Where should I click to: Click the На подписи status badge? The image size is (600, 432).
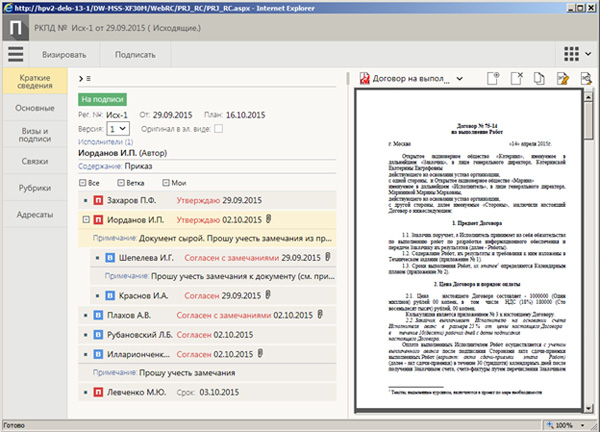102,99
